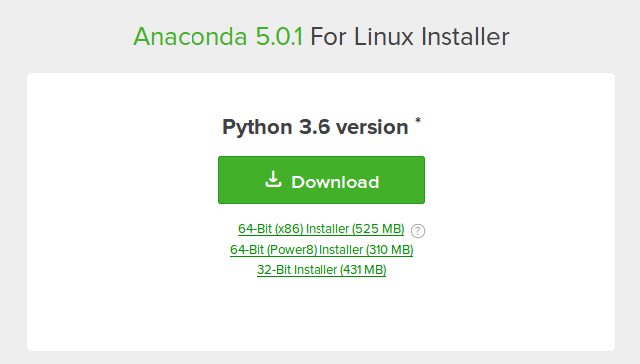Click the download arrow icon in green button
Screen dimensions: 640x364
273,180
